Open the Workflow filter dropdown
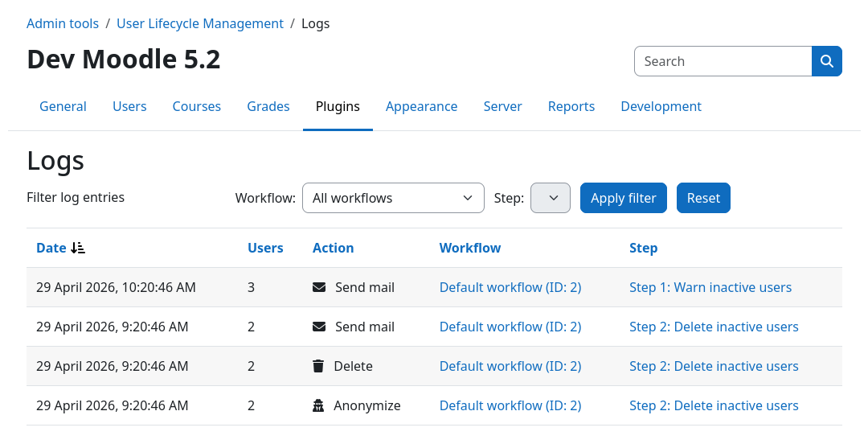Screen dimensions: 868x444 [393, 198]
